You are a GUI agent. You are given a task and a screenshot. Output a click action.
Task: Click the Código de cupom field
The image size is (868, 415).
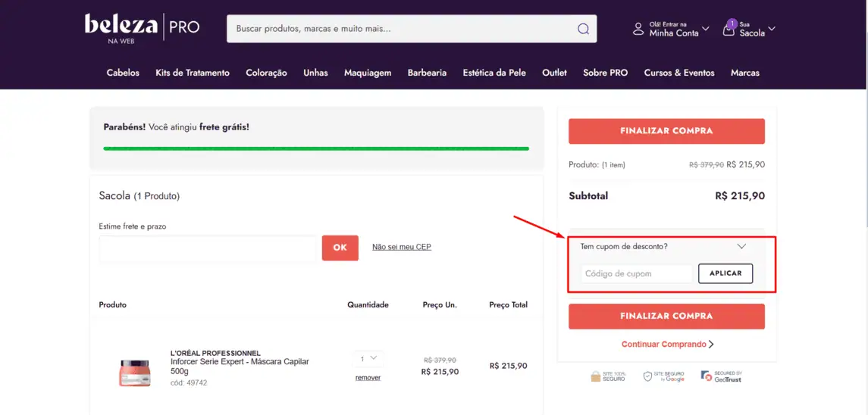coord(637,273)
